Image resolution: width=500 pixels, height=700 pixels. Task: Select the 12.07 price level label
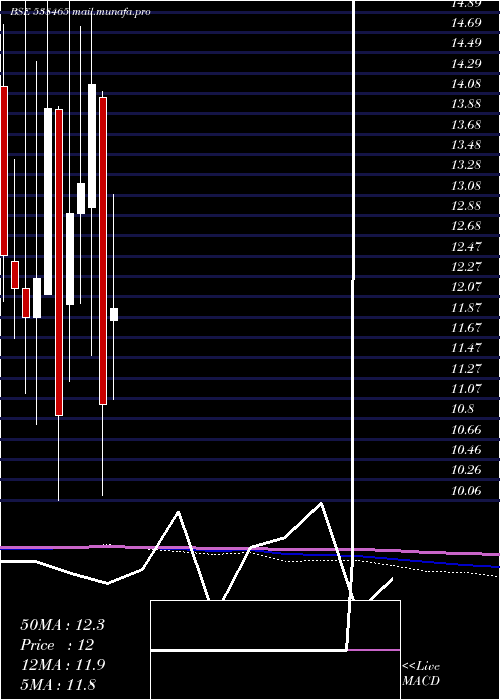coord(466,287)
